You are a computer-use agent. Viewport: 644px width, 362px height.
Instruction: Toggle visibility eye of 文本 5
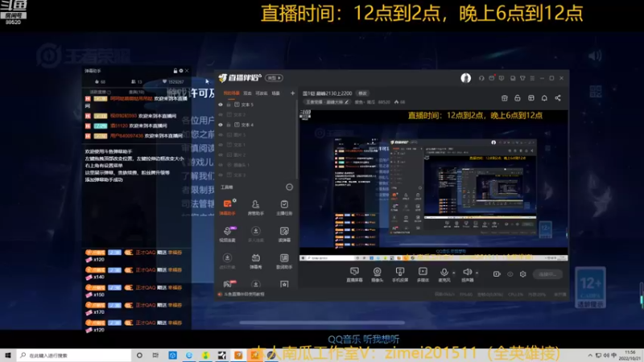click(221, 105)
